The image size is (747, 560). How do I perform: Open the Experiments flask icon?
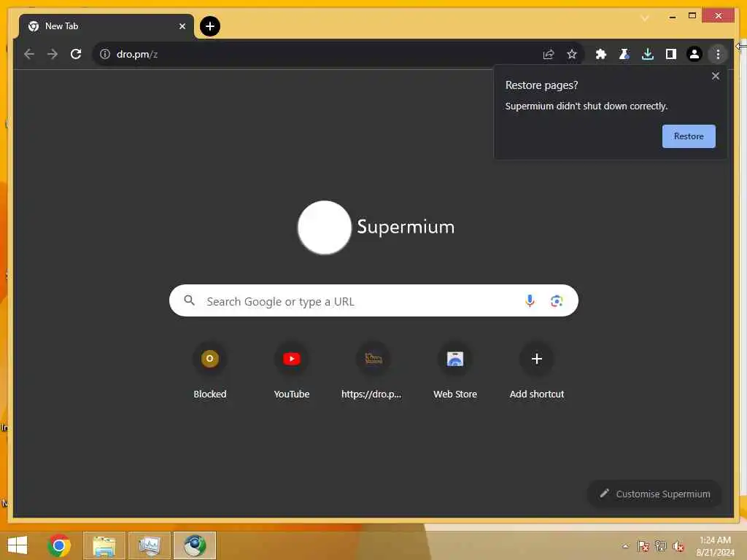(x=624, y=54)
